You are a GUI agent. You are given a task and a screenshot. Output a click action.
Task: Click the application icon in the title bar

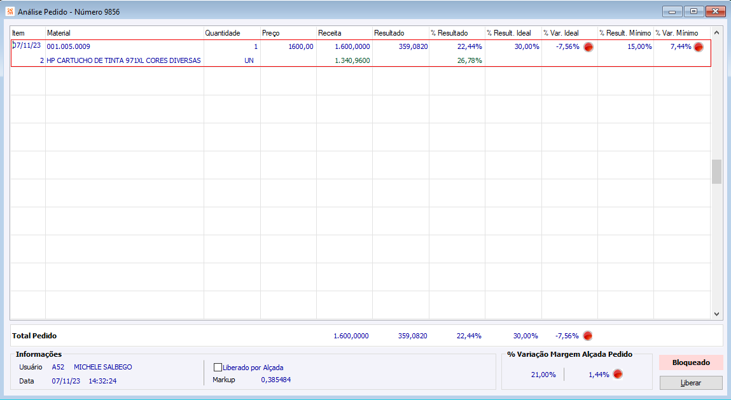10,12
